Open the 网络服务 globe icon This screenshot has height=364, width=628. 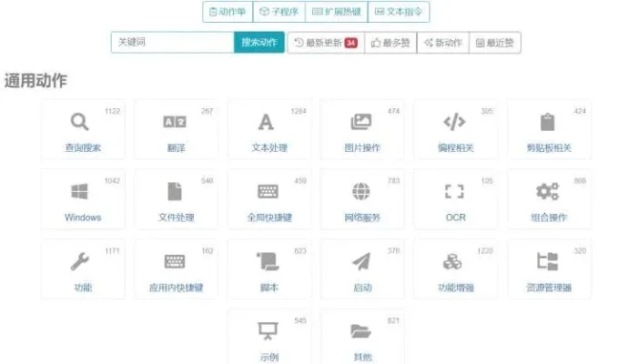[x=361, y=191]
